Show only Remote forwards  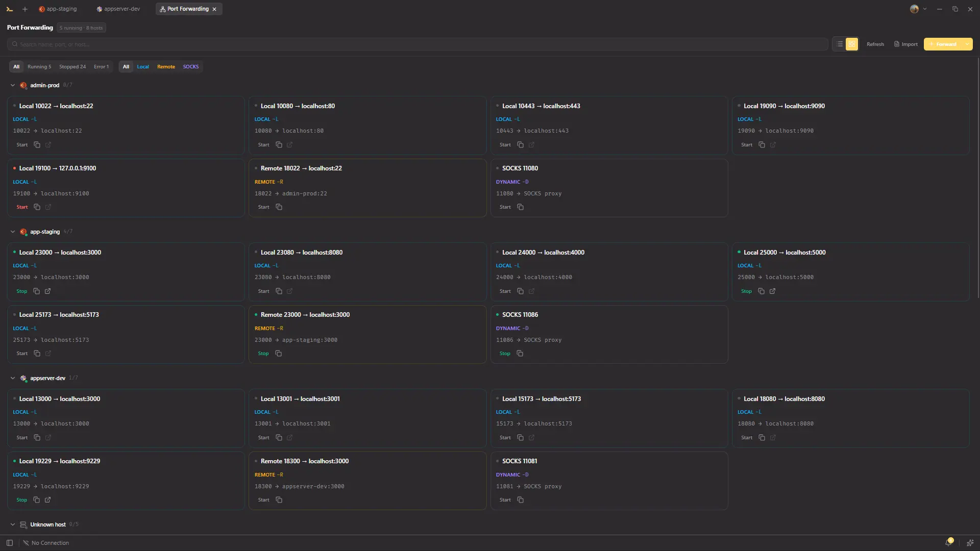(166, 67)
